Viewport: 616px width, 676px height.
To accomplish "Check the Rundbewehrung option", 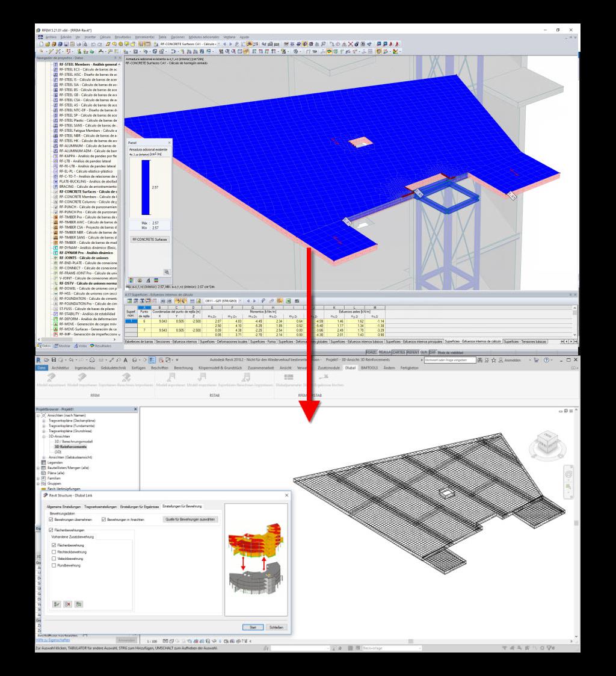I will [x=54, y=566].
